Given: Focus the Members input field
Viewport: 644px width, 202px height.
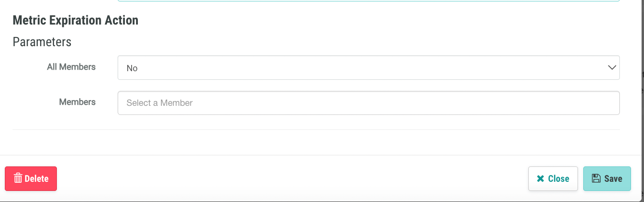Looking at the screenshot, I should [368, 103].
